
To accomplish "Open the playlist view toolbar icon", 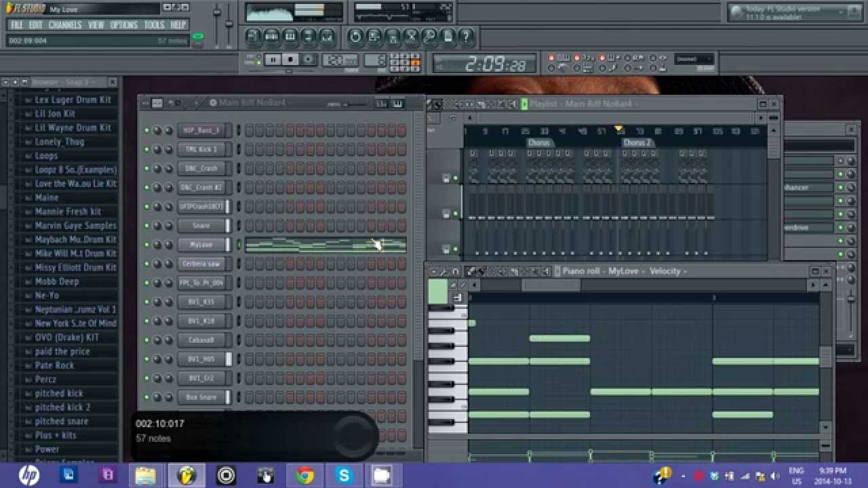I will [254, 36].
